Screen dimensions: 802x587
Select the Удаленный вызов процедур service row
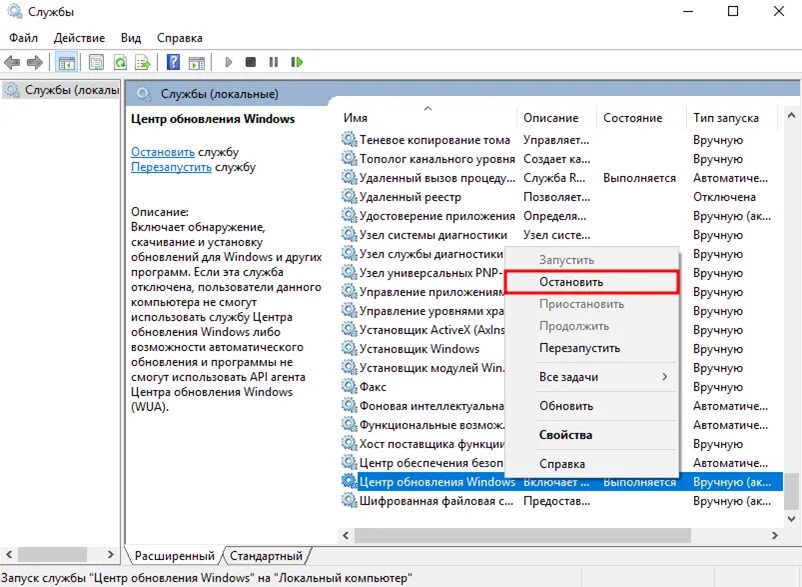click(x=561, y=178)
